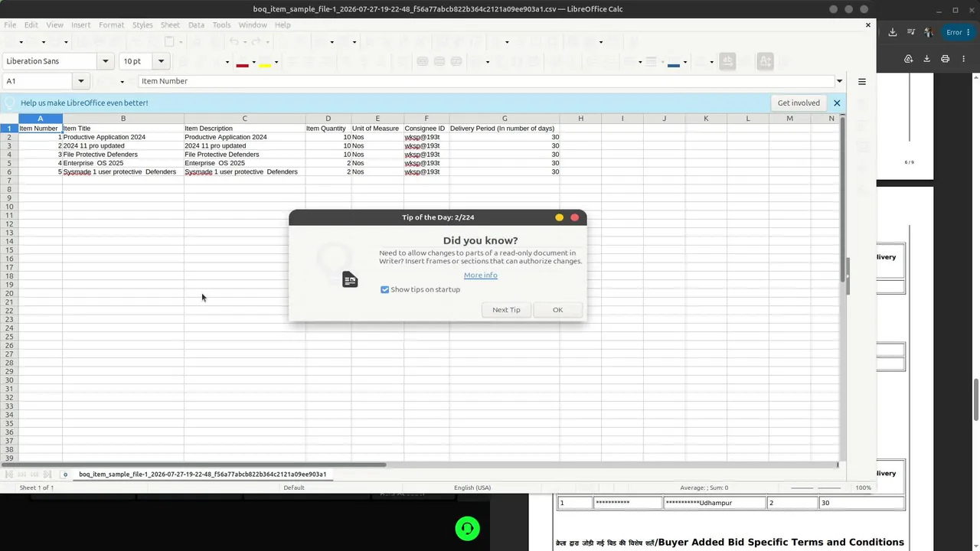The image size is (980, 551).
Task: Open Chrome downloads icon in browser window
Action: [893, 32]
